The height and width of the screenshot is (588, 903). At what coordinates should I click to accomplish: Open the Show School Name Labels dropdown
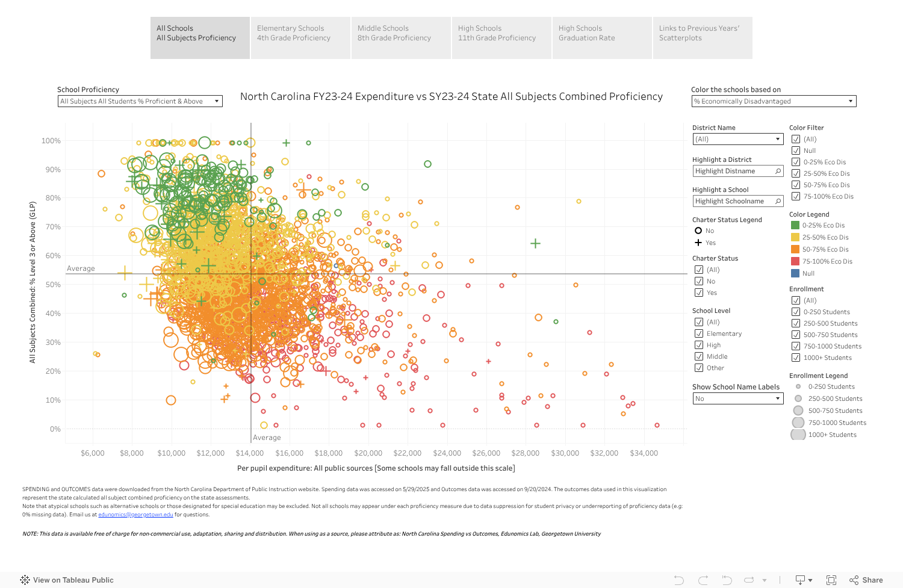[737, 398]
